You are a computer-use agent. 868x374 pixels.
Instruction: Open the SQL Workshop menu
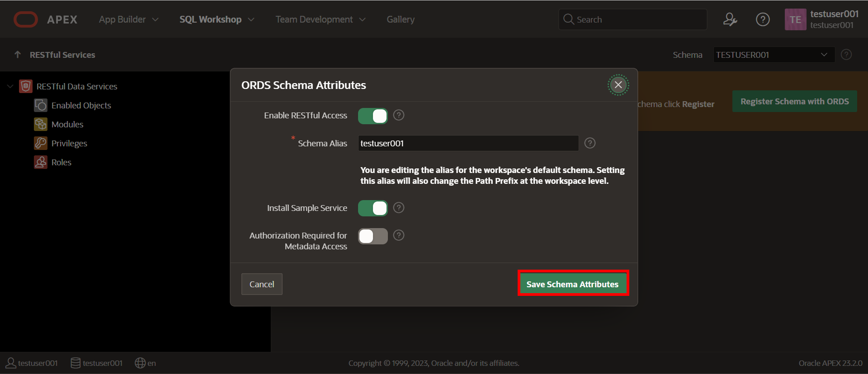[210, 19]
